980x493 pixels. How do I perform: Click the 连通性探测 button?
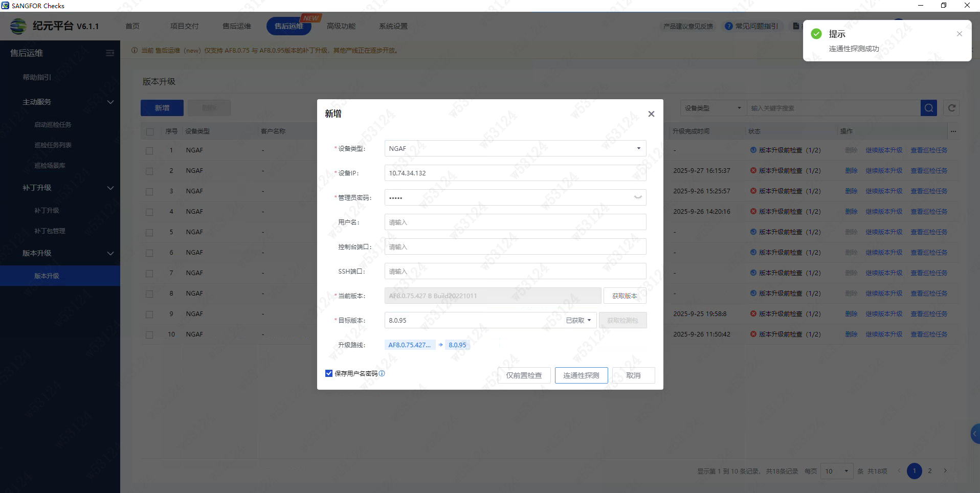pyautogui.click(x=581, y=375)
